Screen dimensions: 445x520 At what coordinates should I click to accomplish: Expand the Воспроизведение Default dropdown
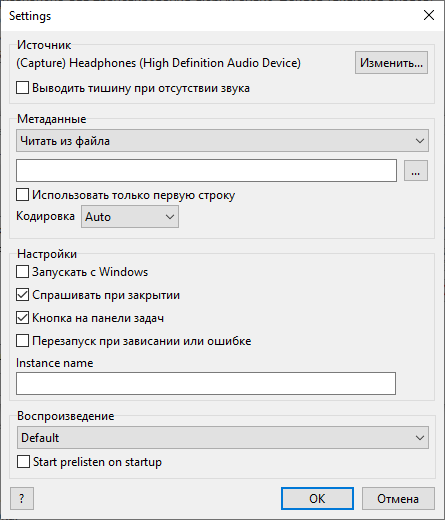click(x=223, y=437)
